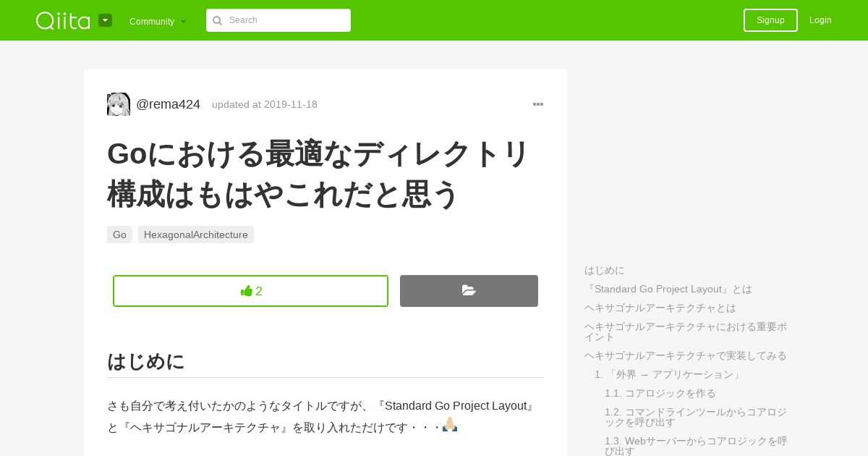Jump to 1.「外界 → アプリケーション」 section
The width and height of the screenshot is (868, 456).
point(669,374)
